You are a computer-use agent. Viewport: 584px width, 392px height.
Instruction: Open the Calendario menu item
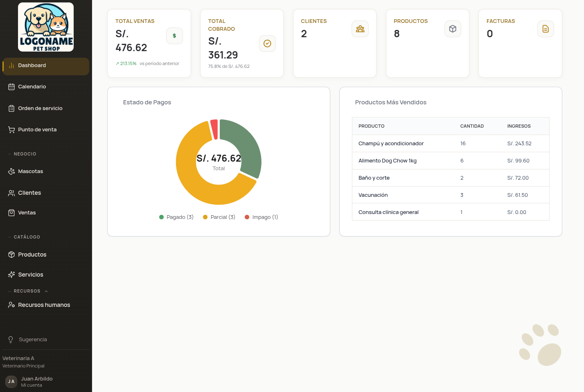[46, 87]
